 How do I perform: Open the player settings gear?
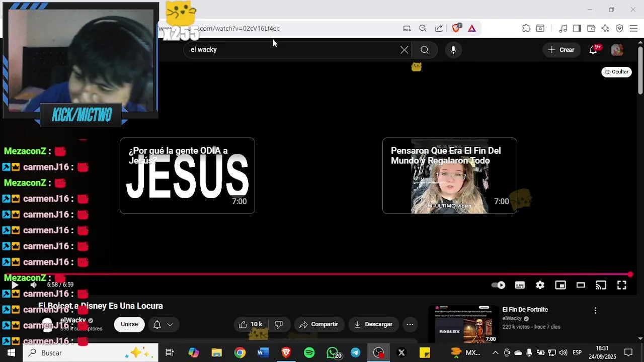(x=540, y=285)
